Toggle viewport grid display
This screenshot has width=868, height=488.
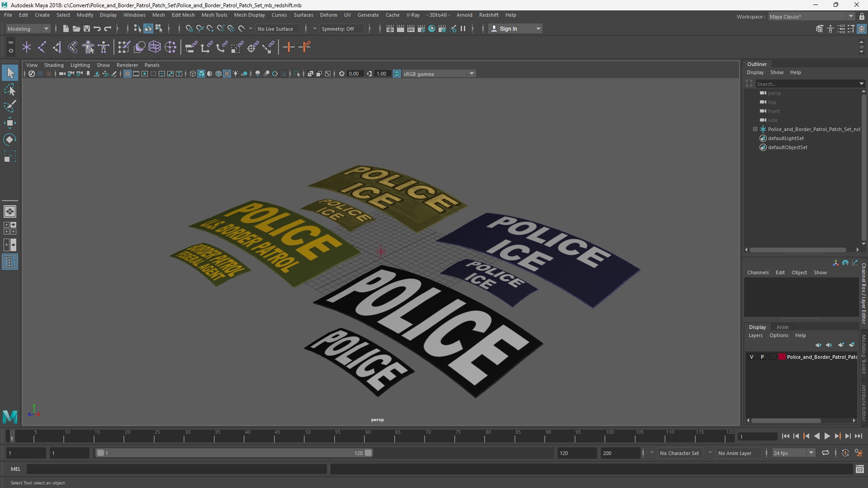click(127, 74)
